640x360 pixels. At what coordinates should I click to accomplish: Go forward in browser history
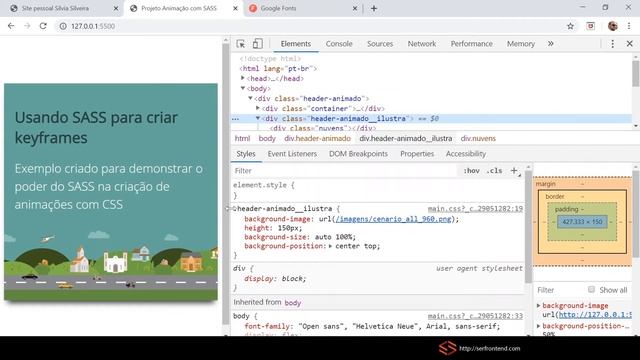[x=27, y=26]
